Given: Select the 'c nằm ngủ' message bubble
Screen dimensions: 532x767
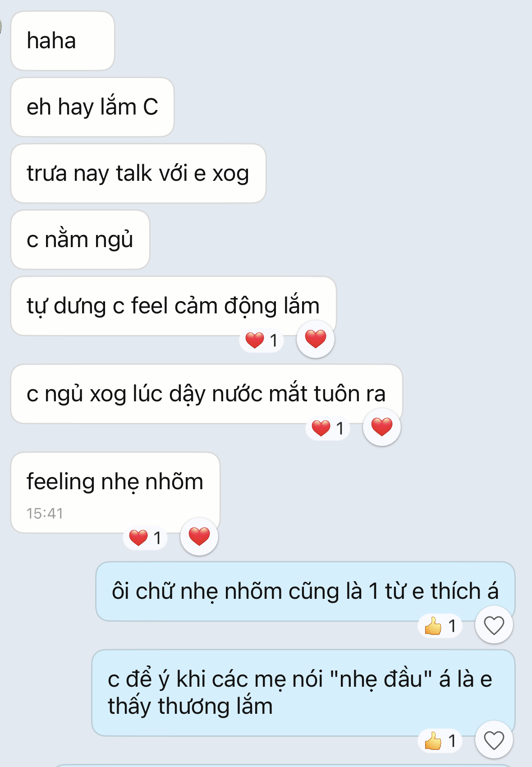Looking at the screenshot, I should 80,239.
